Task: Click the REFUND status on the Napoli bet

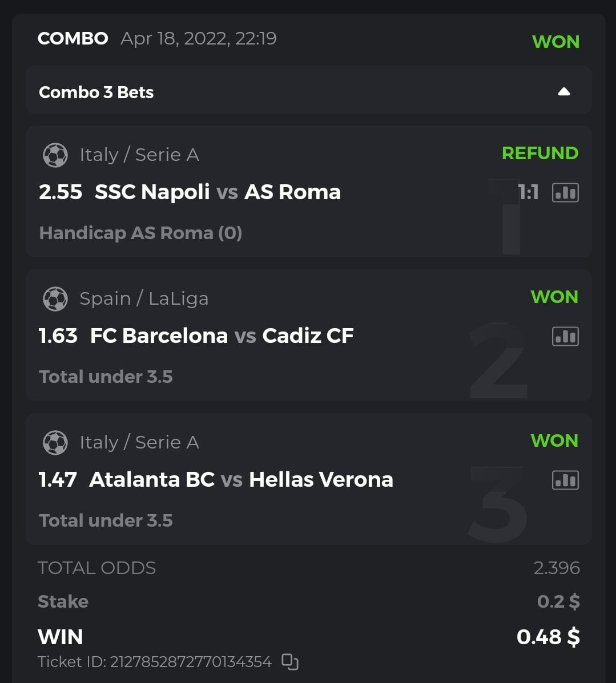Action: [x=539, y=153]
